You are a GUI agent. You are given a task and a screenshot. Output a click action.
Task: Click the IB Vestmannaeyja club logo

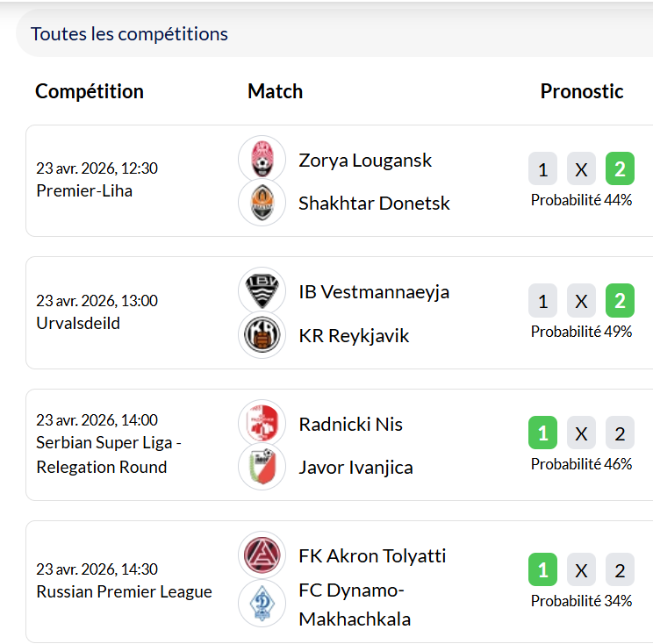262,290
